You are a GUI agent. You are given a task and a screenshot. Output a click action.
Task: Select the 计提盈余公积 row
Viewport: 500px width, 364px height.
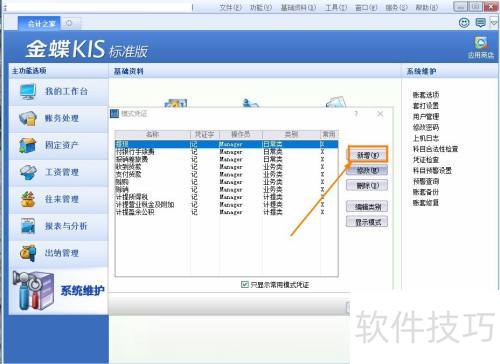coord(226,212)
